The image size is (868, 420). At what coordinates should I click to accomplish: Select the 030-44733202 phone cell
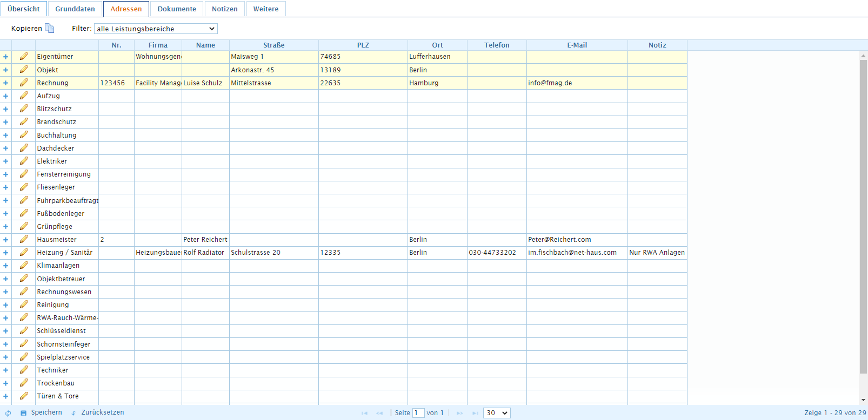point(497,253)
